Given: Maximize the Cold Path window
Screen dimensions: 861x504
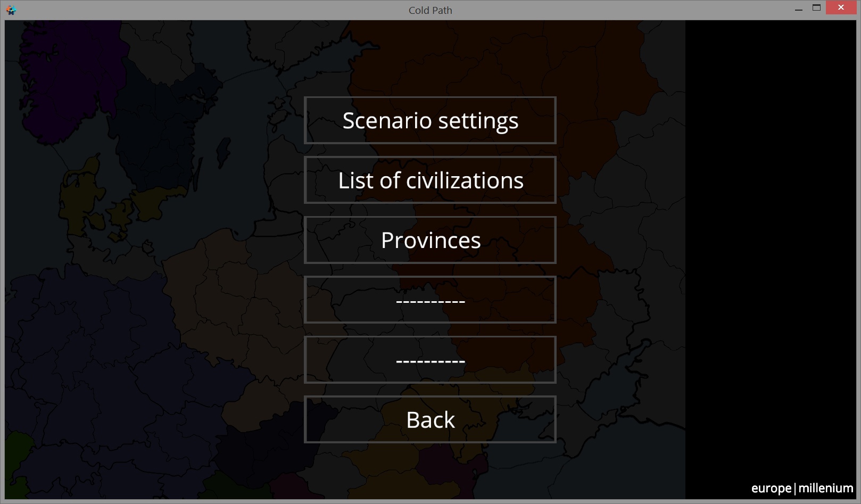Looking at the screenshot, I should [x=816, y=8].
